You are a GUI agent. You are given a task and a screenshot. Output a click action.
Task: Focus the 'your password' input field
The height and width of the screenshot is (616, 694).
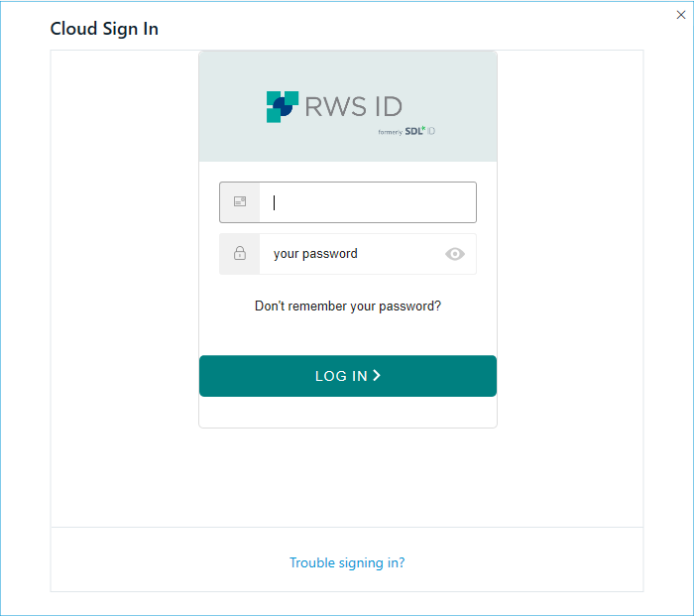[348, 254]
